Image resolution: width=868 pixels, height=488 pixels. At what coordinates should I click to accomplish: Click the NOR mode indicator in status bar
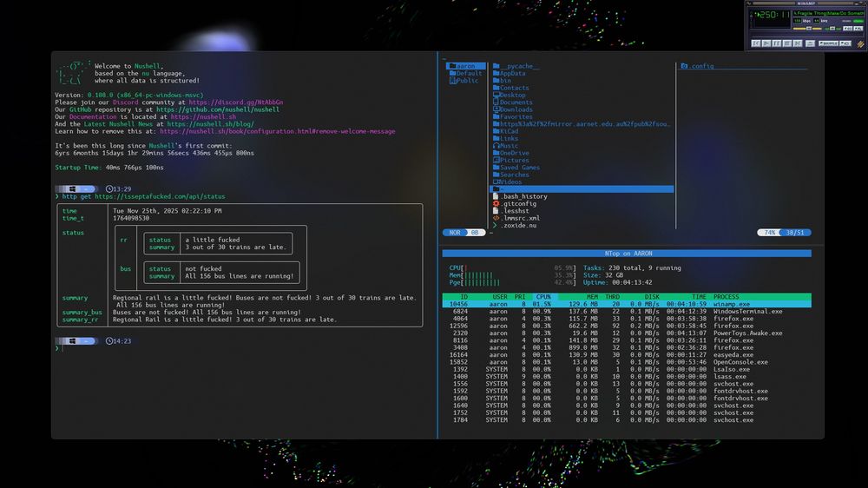point(455,233)
